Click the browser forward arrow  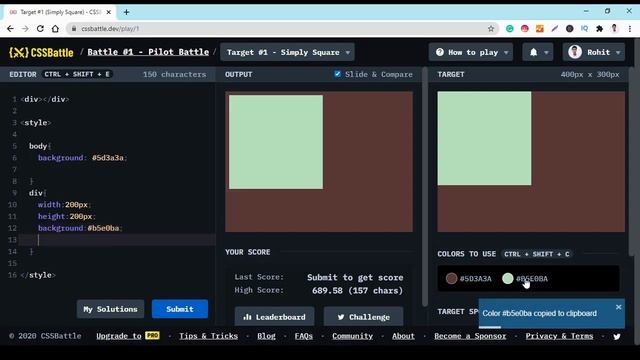click(x=25, y=29)
